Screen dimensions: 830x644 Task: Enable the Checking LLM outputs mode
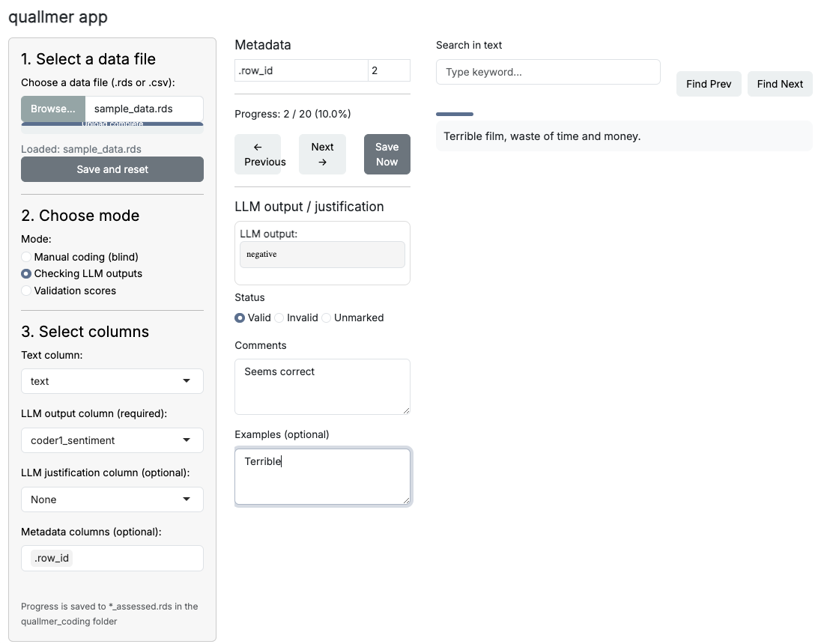[26, 273]
